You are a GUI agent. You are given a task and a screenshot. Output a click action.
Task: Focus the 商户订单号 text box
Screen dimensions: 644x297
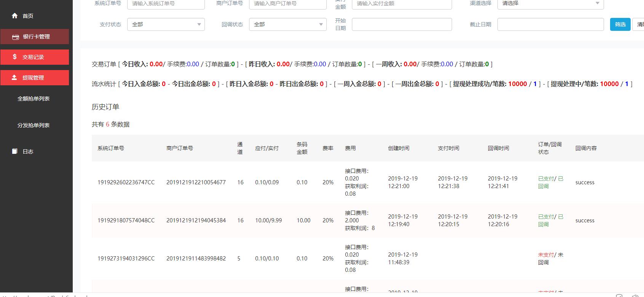point(288,4)
